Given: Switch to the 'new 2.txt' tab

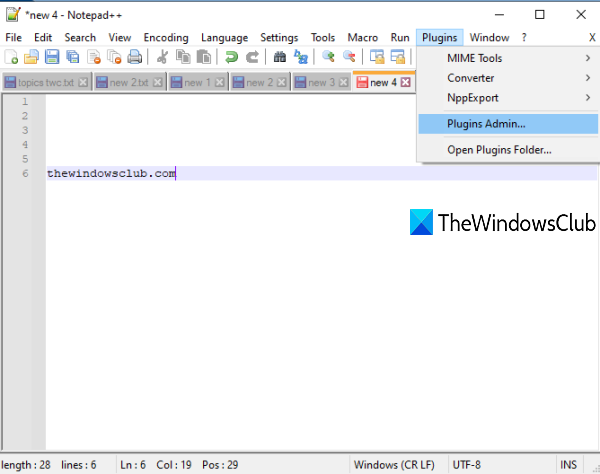Looking at the screenshot, I should 129,82.
